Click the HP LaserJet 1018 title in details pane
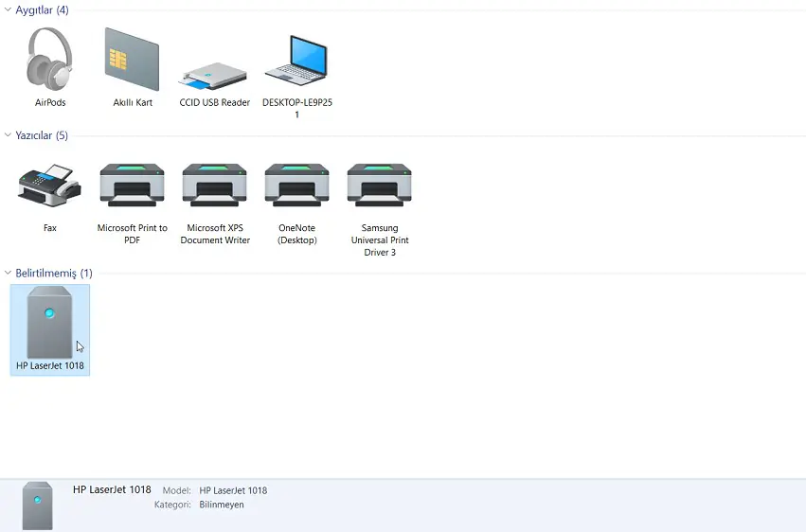This screenshot has width=806, height=532. click(x=112, y=490)
